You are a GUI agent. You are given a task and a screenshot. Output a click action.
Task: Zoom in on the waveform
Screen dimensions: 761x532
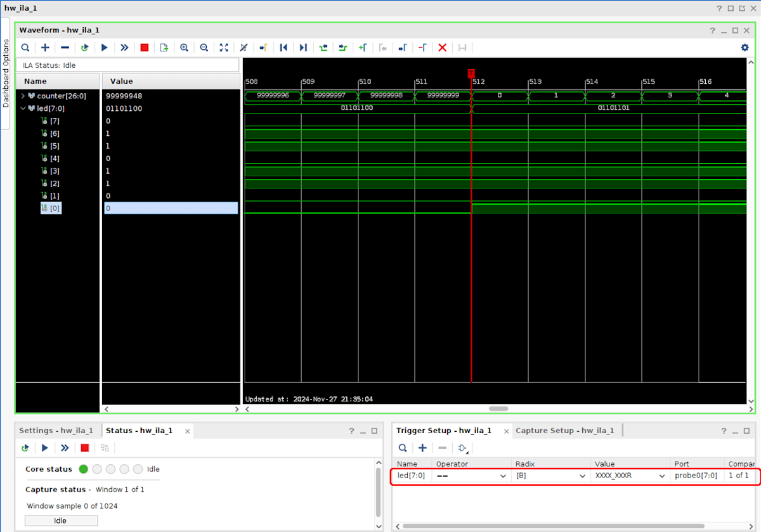coord(185,48)
